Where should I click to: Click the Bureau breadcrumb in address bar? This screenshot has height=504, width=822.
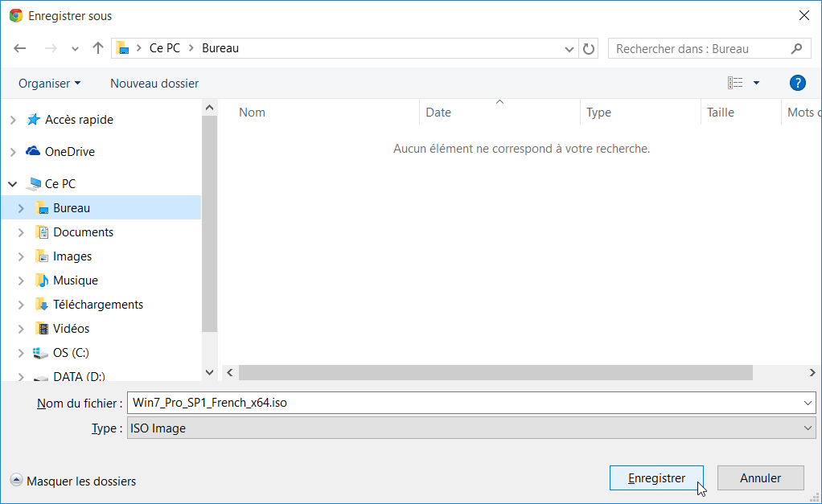[x=220, y=48]
